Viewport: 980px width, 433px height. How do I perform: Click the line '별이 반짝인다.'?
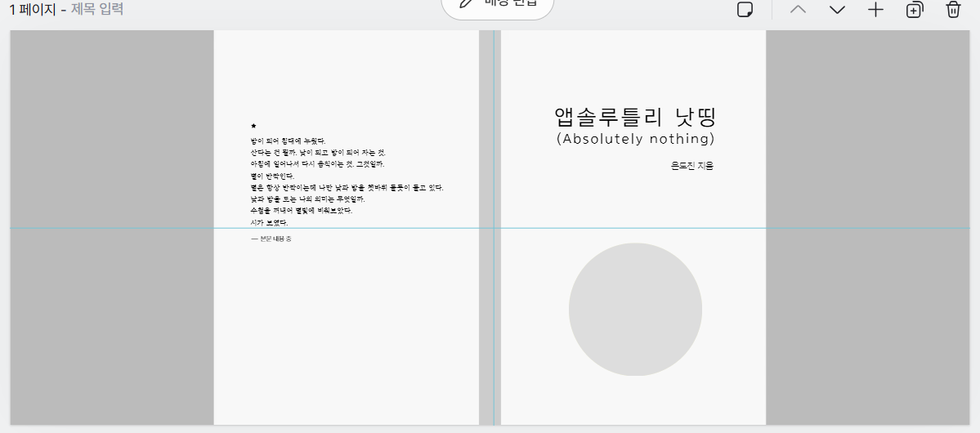(272, 176)
